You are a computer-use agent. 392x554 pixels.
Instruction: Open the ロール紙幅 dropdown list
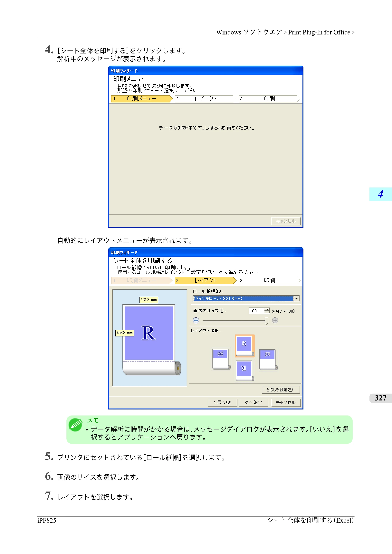click(x=296, y=298)
